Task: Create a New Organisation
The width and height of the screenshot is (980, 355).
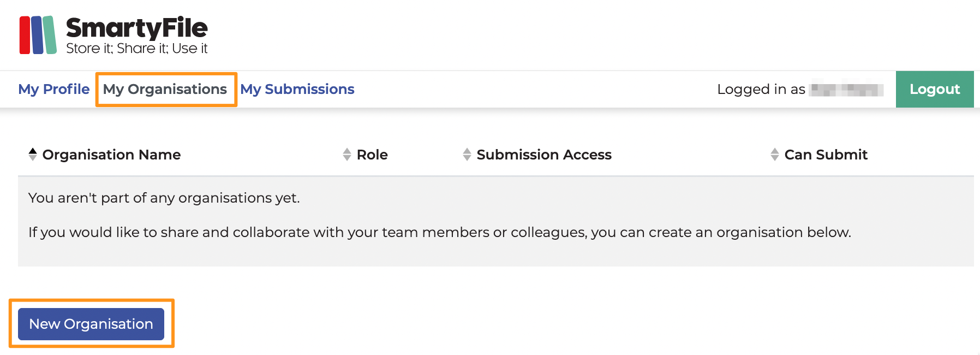Action: click(91, 324)
